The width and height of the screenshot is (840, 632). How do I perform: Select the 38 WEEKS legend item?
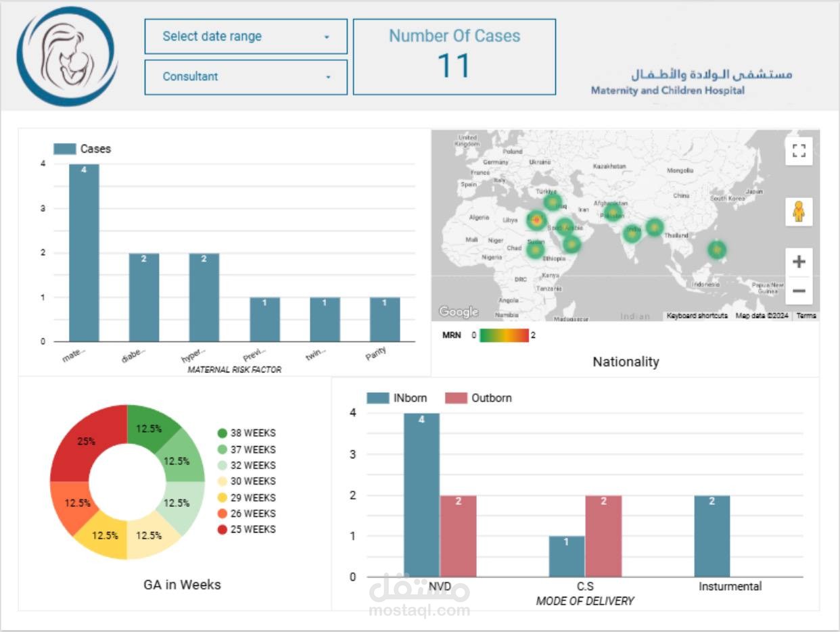tap(246, 433)
